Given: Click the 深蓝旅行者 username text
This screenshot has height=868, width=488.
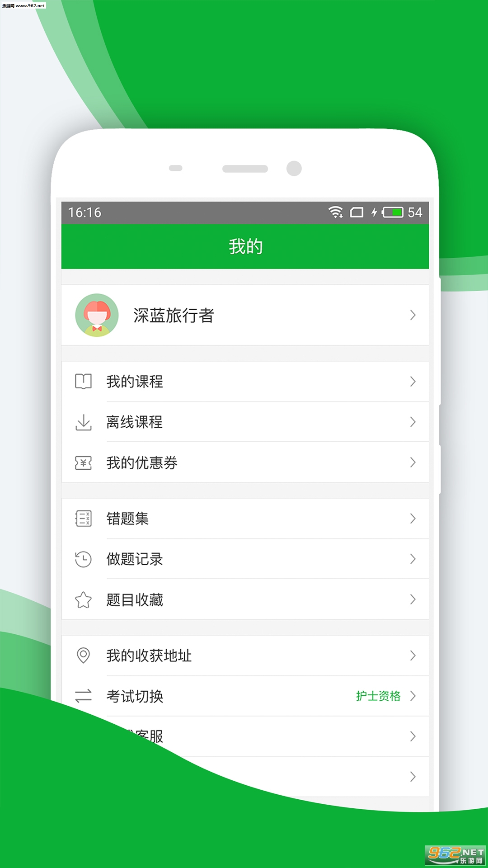Looking at the screenshot, I should tap(174, 315).
